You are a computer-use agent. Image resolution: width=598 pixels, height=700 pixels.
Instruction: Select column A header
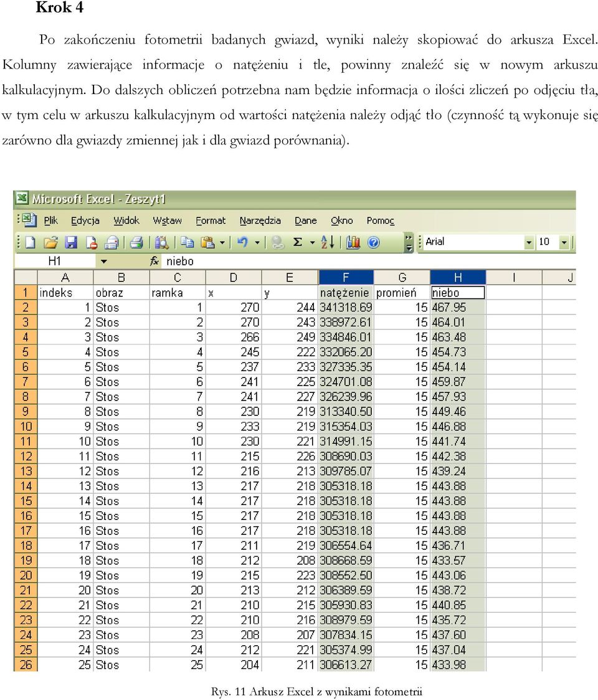65,277
